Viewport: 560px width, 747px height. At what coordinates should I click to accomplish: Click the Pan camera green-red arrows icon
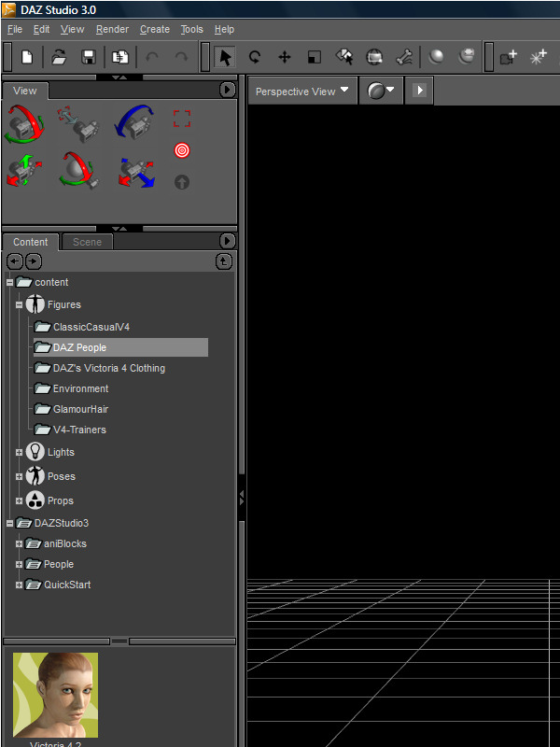24,171
